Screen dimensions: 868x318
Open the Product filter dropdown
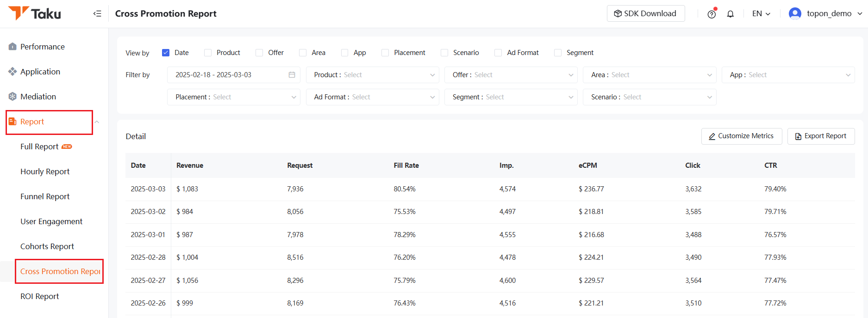[x=372, y=75]
